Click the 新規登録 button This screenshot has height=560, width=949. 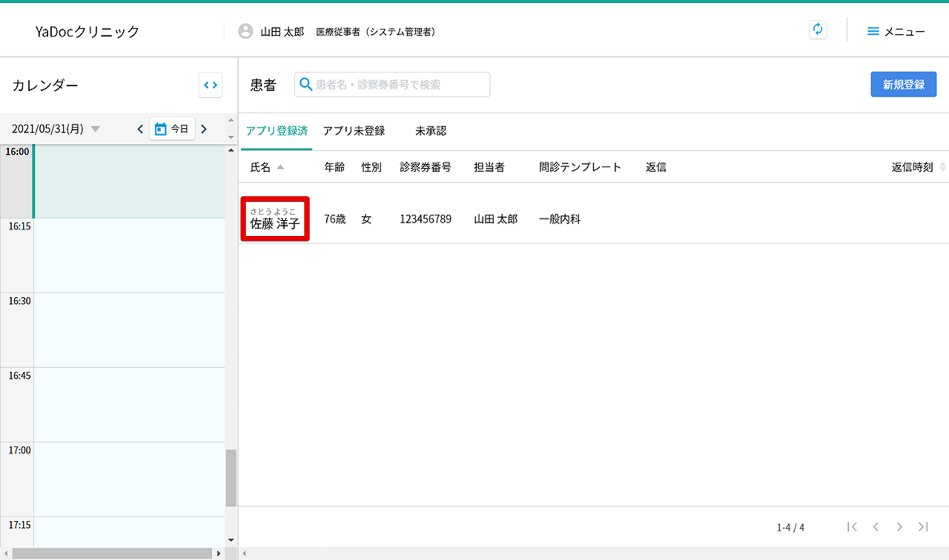[903, 84]
